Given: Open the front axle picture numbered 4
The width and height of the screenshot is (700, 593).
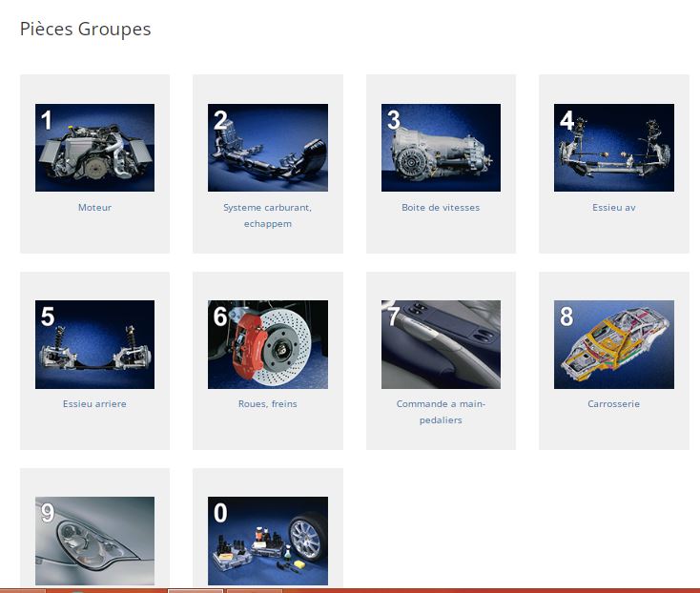Looking at the screenshot, I should coord(613,148).
